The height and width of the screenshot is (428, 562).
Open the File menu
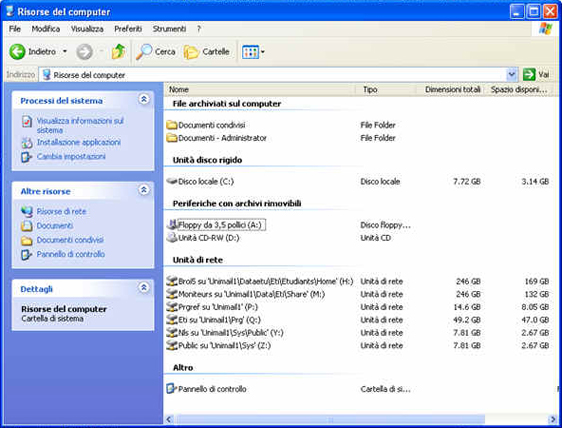(15, 29)
